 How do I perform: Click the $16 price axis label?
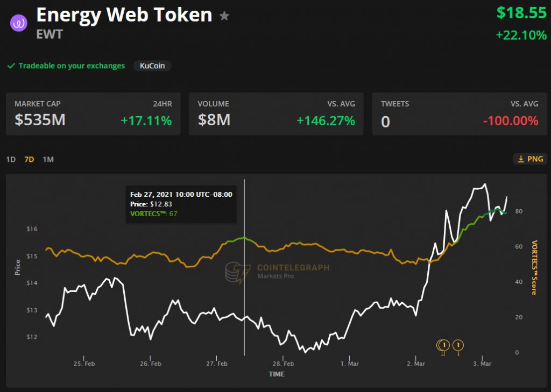click(x=32, y=229)
